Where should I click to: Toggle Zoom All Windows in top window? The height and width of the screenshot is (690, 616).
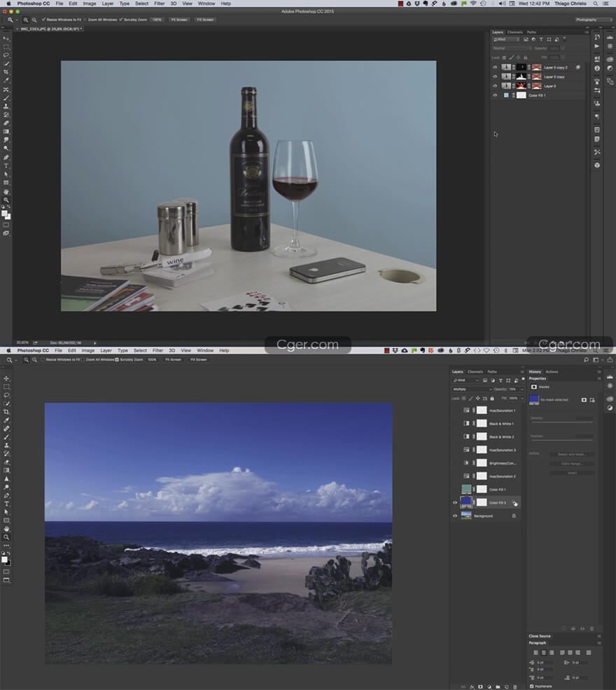(x=85, y=20)
